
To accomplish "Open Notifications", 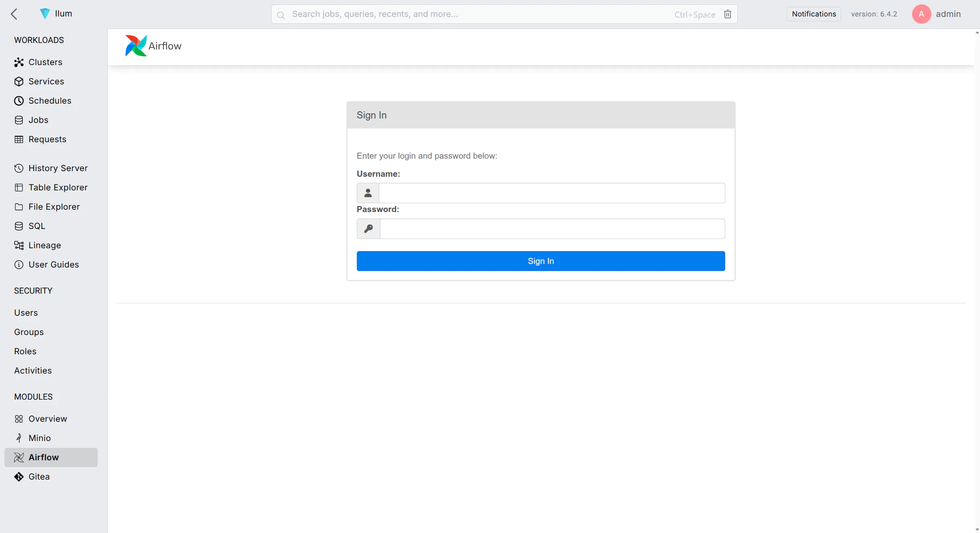I will [813, 14].
